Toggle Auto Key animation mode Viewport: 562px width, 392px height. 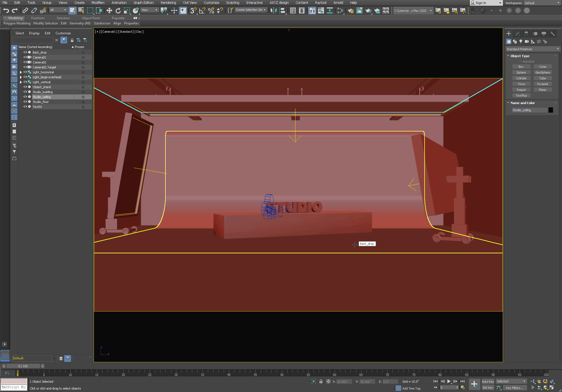(488, 381)
